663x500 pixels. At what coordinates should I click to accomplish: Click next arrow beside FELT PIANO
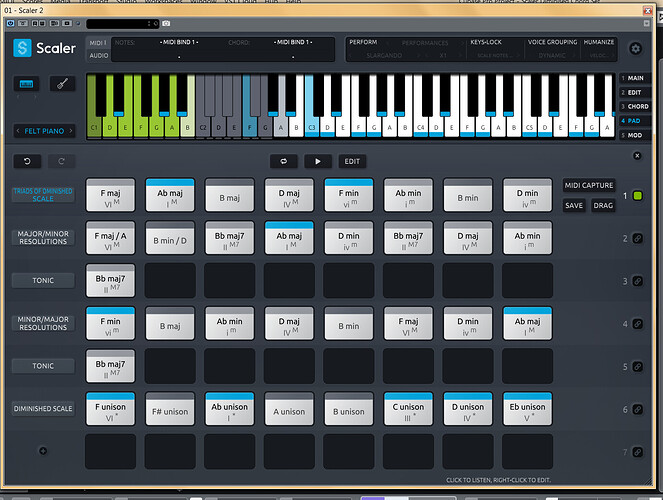(x=71, y=131)
